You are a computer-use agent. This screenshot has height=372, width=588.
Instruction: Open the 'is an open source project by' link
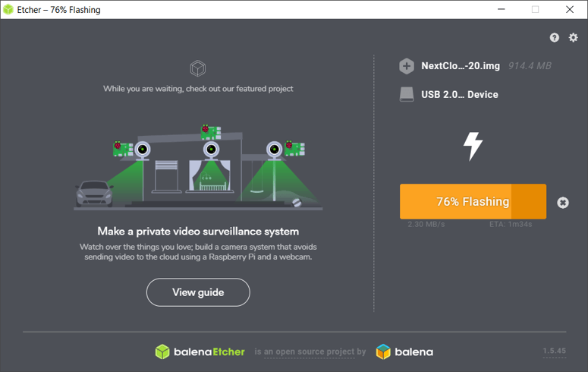pyautogui.click(x=310, y=352)
